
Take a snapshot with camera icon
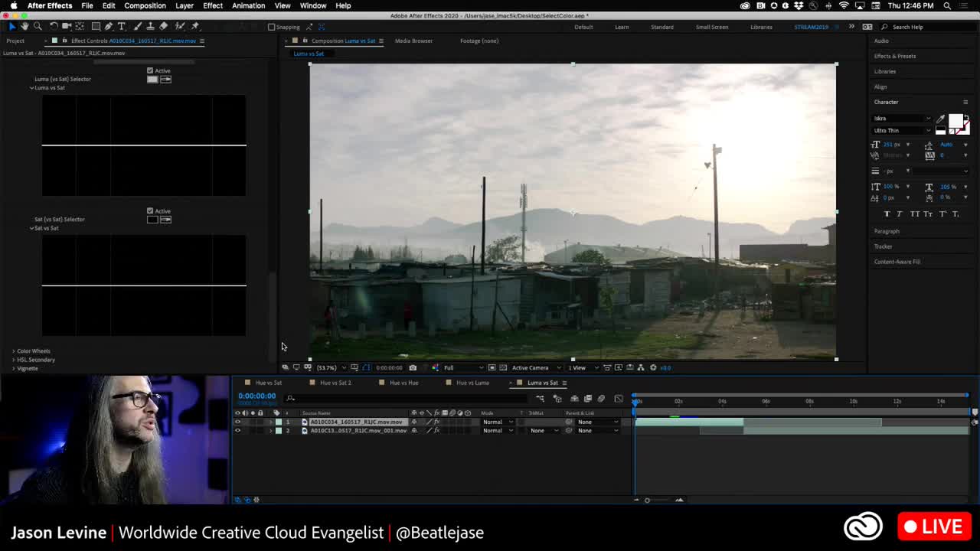click(413, 368)
